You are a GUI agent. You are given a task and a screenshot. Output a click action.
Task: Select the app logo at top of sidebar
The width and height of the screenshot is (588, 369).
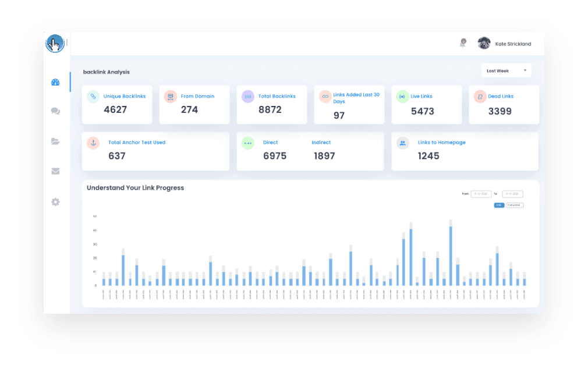click(x=55, y=43)
